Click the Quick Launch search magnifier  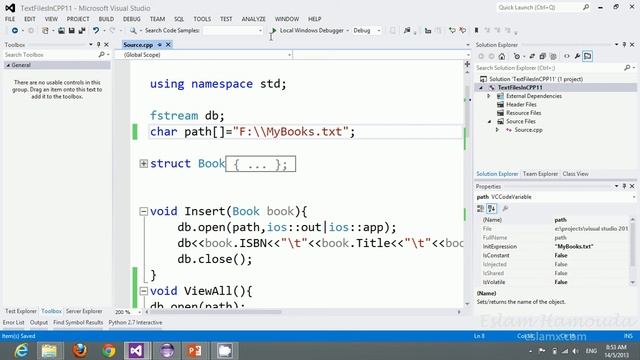click(586, 7)
